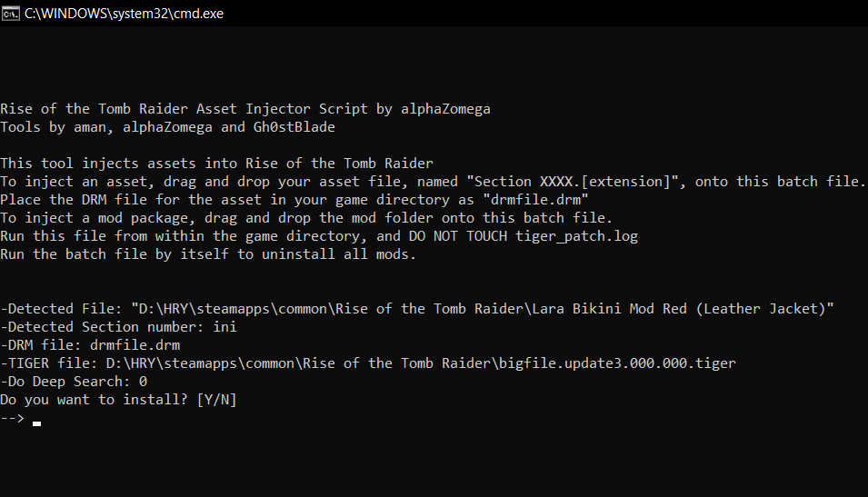Image resolution: width=868 pixels, height=497 pixels.
Task: Click the [Y/N] install prompt text
Action: click(x=216, y=400)
